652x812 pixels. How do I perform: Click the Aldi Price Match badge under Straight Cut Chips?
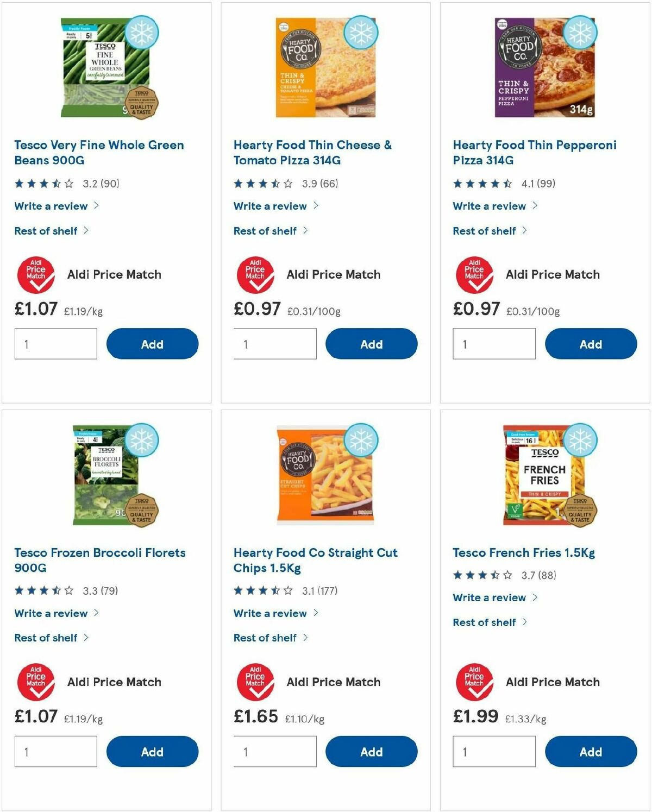coord(256,682)
